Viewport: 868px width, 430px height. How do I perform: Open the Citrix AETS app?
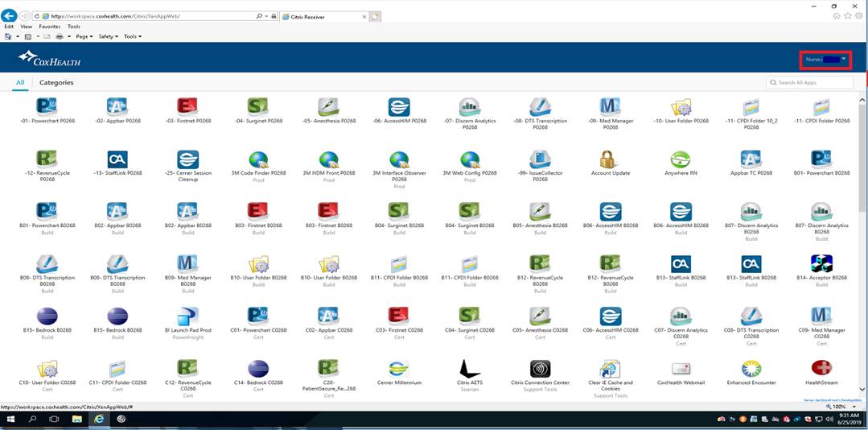469,369
